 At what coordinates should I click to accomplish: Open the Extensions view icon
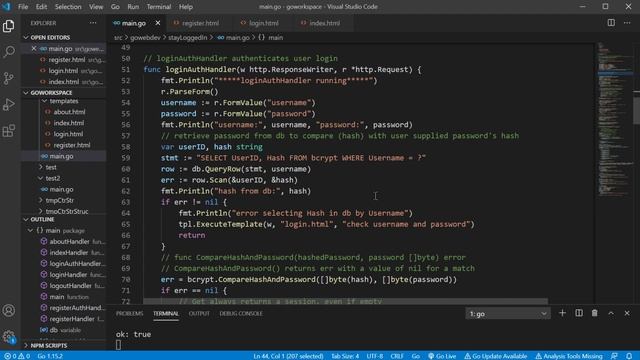point(9,131)
